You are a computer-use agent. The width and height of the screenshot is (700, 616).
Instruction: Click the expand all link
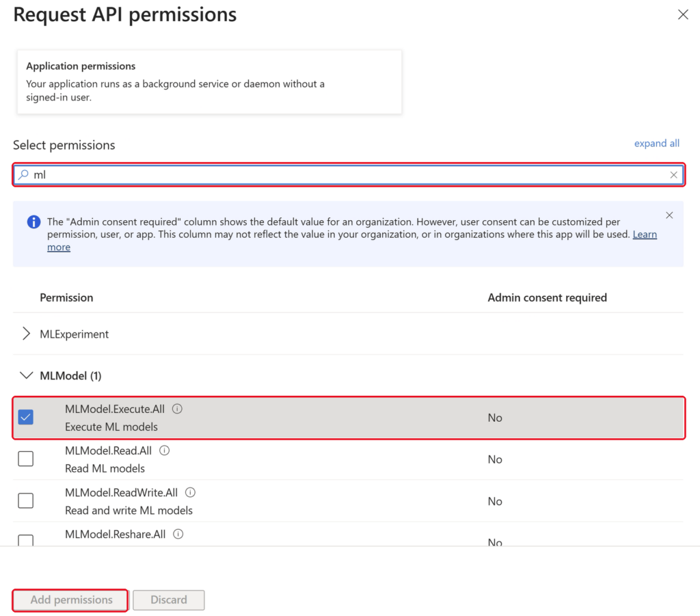click(657, 144)
